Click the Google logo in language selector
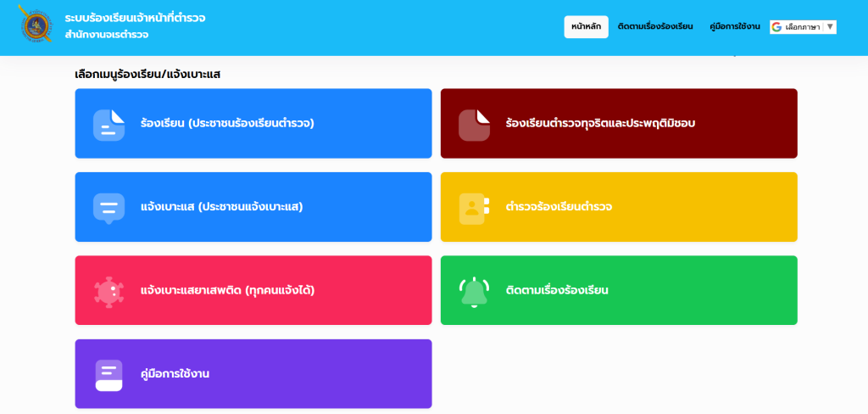This screenshot has width=868, height=414. click(776, 27)
